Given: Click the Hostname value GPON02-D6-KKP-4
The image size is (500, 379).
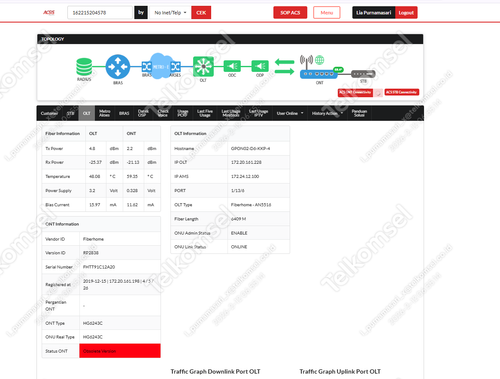Looking at the screenshot, I should click(x=250, y=148).
